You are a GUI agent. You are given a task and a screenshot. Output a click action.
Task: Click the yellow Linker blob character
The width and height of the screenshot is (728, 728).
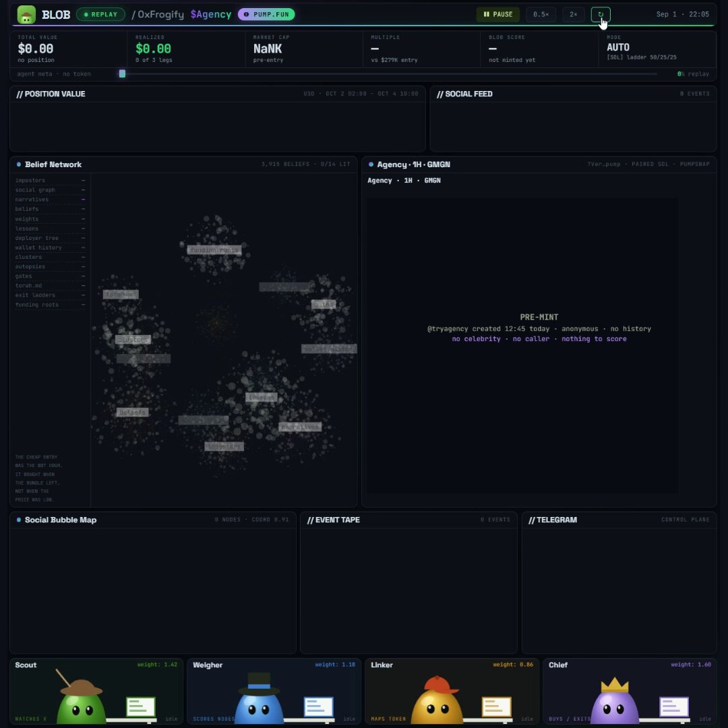(437, 700)
